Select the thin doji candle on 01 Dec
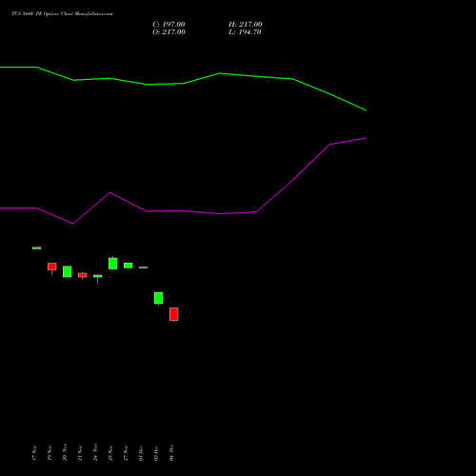 (144, 268)
